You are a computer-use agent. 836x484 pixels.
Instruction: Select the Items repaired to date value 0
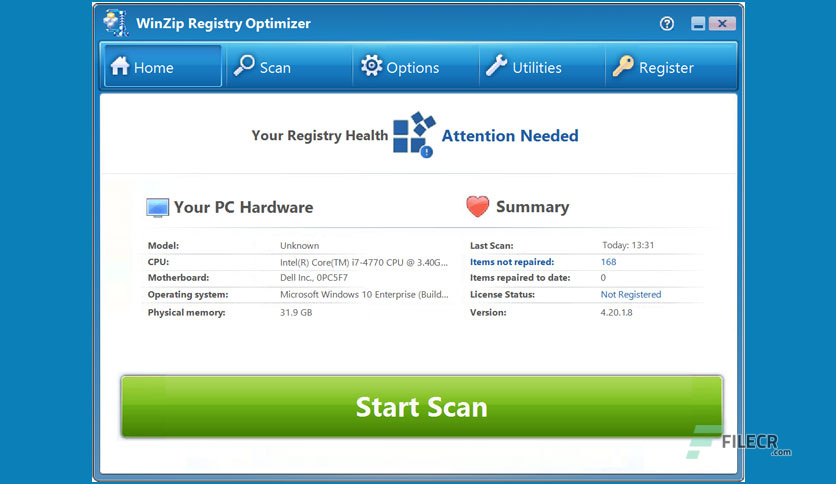603,278
